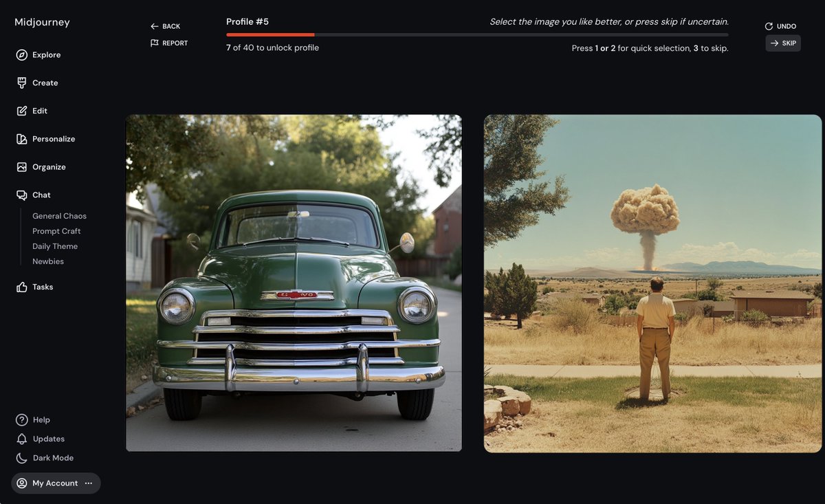Viewport: 825px width, 504px height.
Task: Undo the last image selection
Action: (781, 26)
